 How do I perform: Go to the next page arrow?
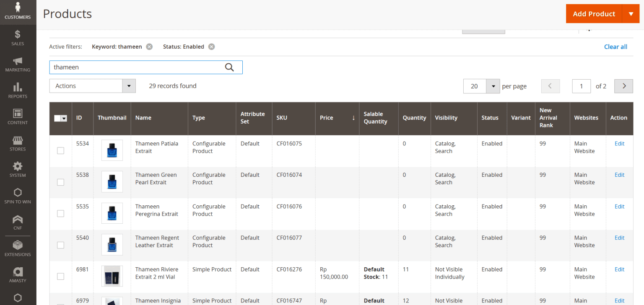624,86
